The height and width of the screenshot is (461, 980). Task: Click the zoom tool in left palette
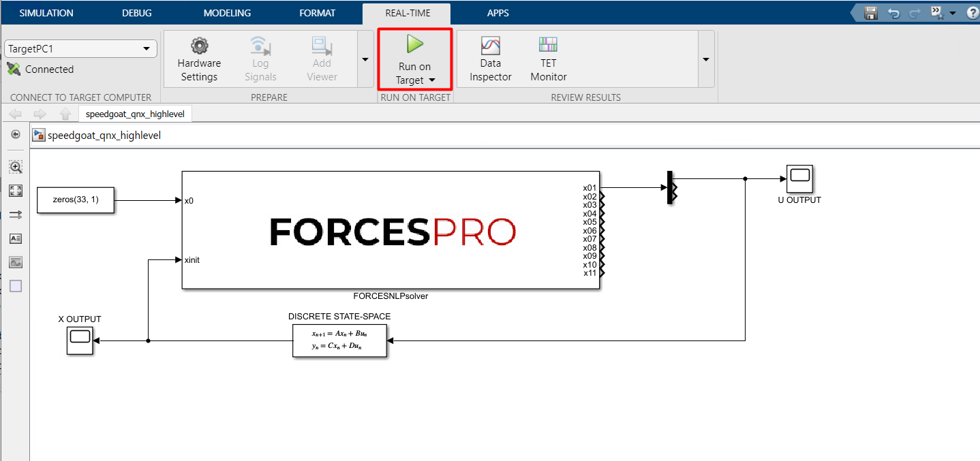point(16,167)
